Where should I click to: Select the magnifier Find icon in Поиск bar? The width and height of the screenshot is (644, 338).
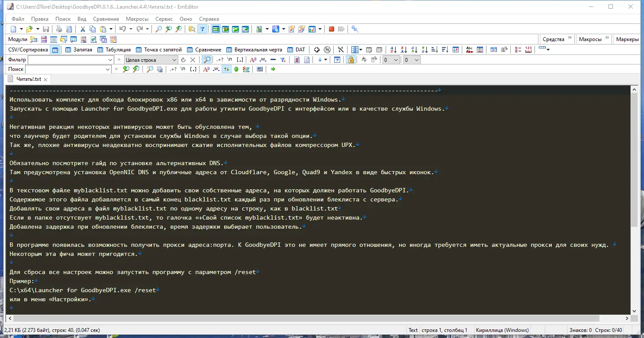pos(150,69)
